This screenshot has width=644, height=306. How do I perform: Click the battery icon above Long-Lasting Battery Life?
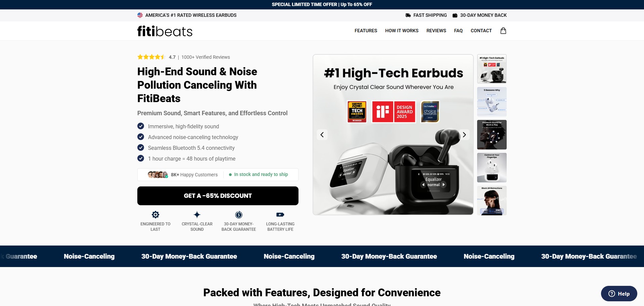280,215
